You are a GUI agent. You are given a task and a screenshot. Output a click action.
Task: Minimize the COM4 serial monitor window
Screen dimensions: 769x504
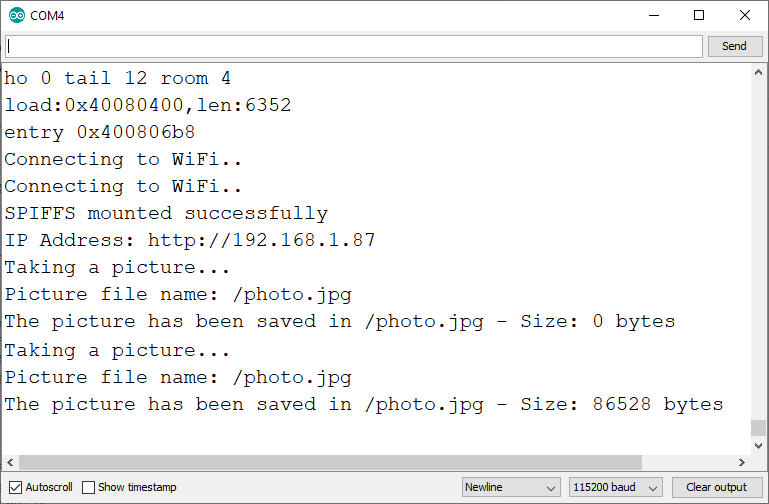click(654, 16)
